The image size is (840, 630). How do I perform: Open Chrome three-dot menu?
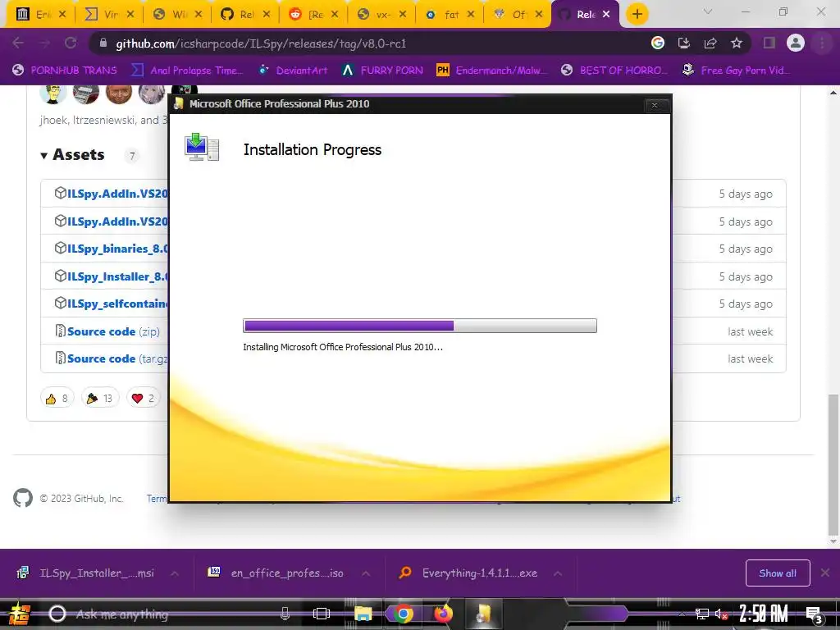822,43
